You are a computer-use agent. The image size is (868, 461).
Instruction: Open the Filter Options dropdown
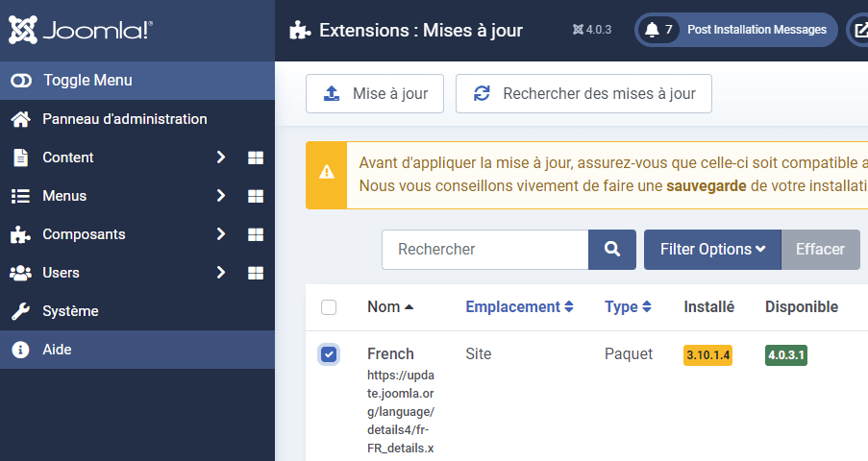pyautogui.click(x=712, y=250)
